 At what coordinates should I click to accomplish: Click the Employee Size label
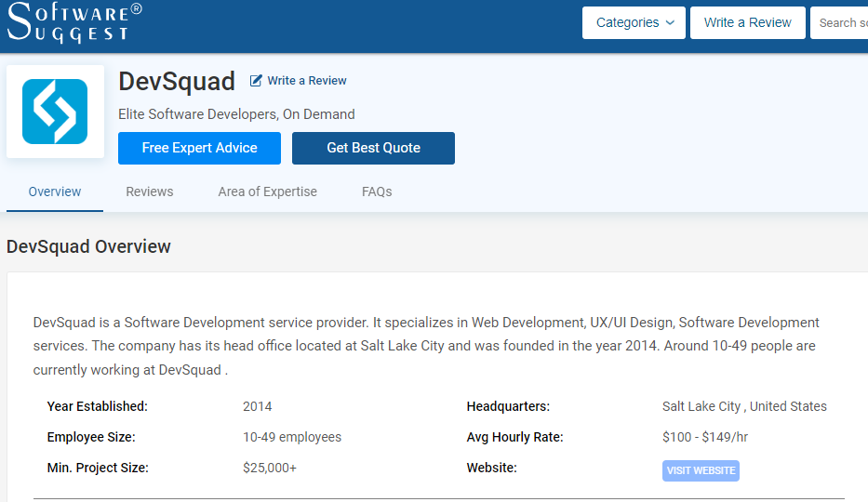click(x=91, y=437)
